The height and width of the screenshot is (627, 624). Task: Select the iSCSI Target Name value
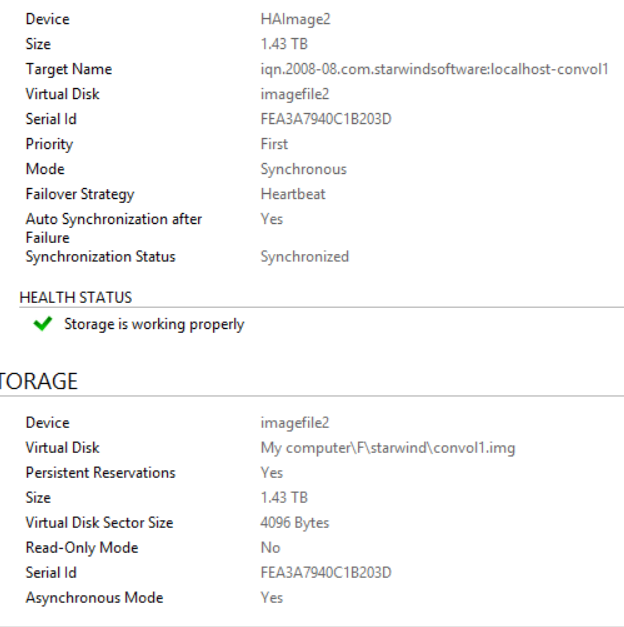tap(434, 70)
